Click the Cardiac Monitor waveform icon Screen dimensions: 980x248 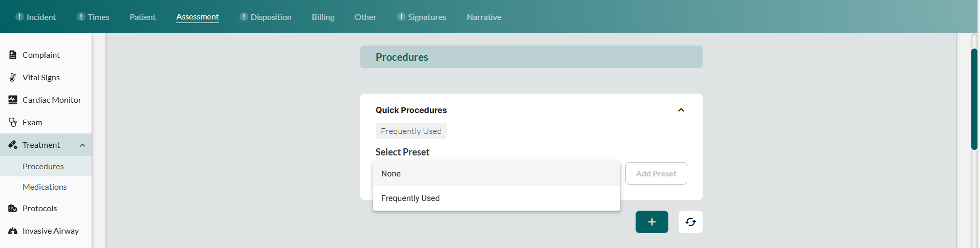click(x=13, y=100)
